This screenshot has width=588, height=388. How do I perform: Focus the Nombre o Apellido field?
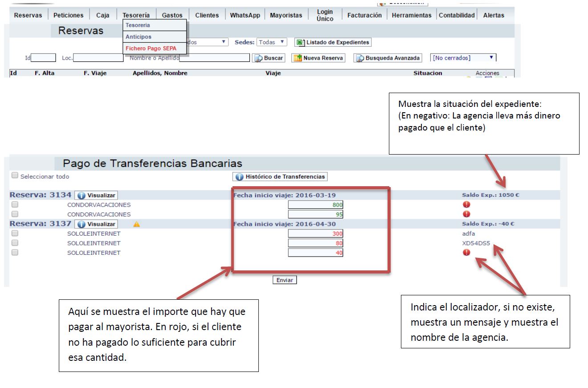click(x=214, y=58)
